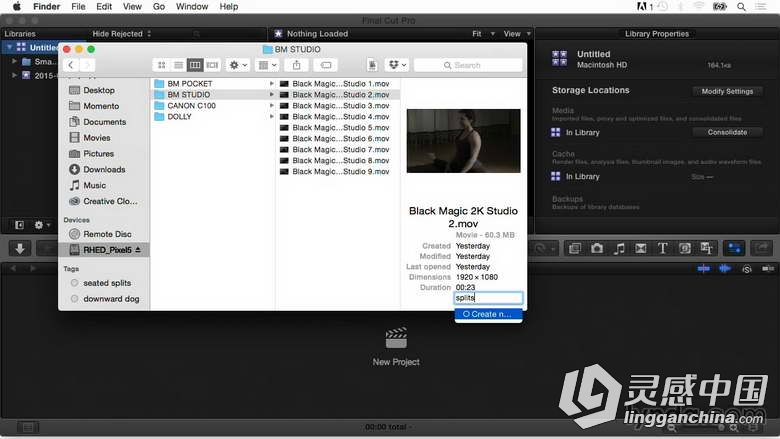Collapse the Untitled library disclosure triangle

tap(9, 47)
